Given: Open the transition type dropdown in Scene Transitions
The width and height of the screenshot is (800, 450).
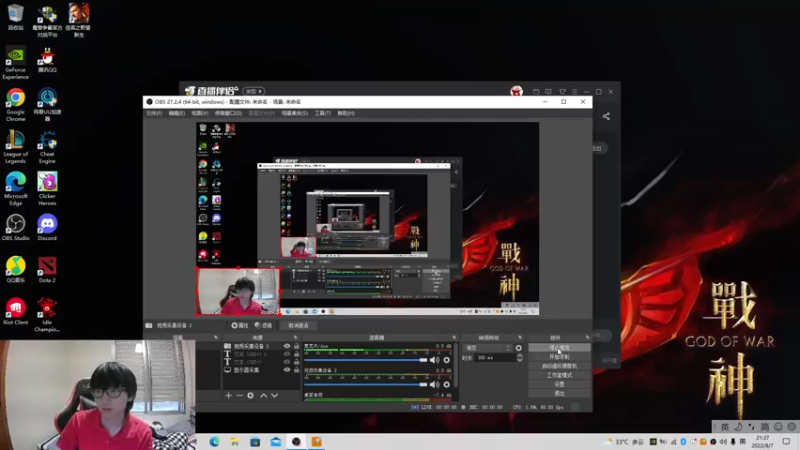Looking at the screenshot, I should point(487,348).
